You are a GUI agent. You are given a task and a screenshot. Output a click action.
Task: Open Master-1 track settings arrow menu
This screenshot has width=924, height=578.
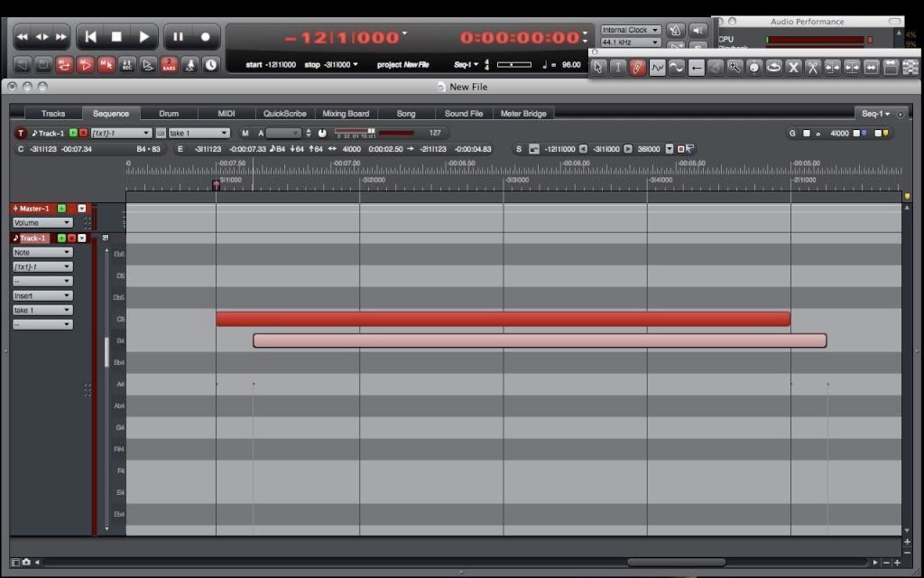(82, 209)
